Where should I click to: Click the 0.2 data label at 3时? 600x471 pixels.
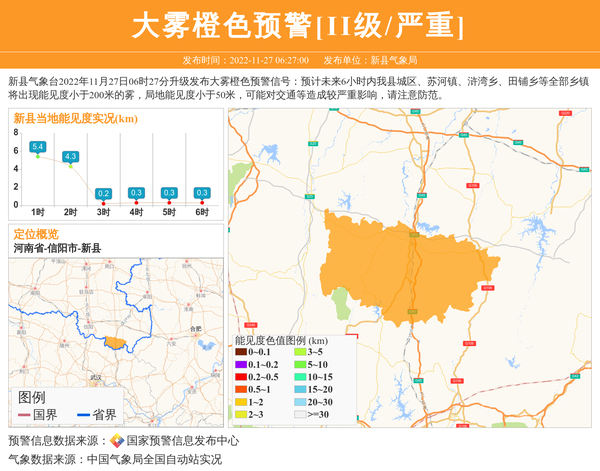[x=103, y=193]
